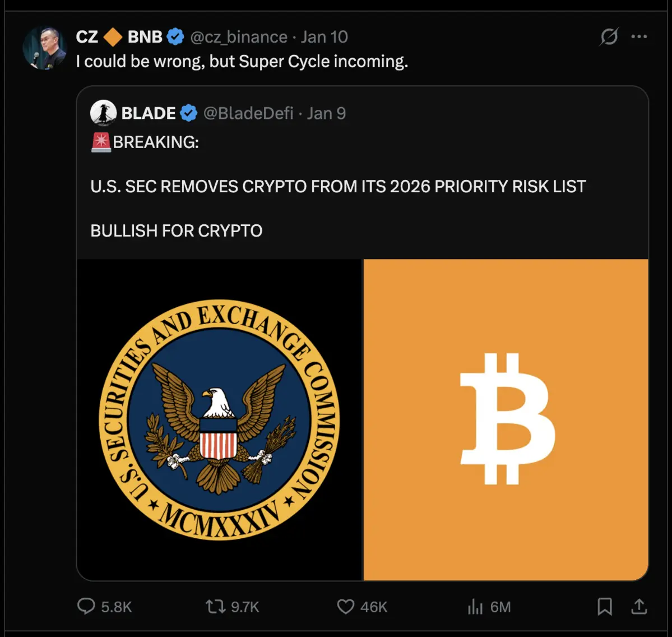672x637 pixels.
Task: Click the Jan 10 timestamp
Action: 324,37
